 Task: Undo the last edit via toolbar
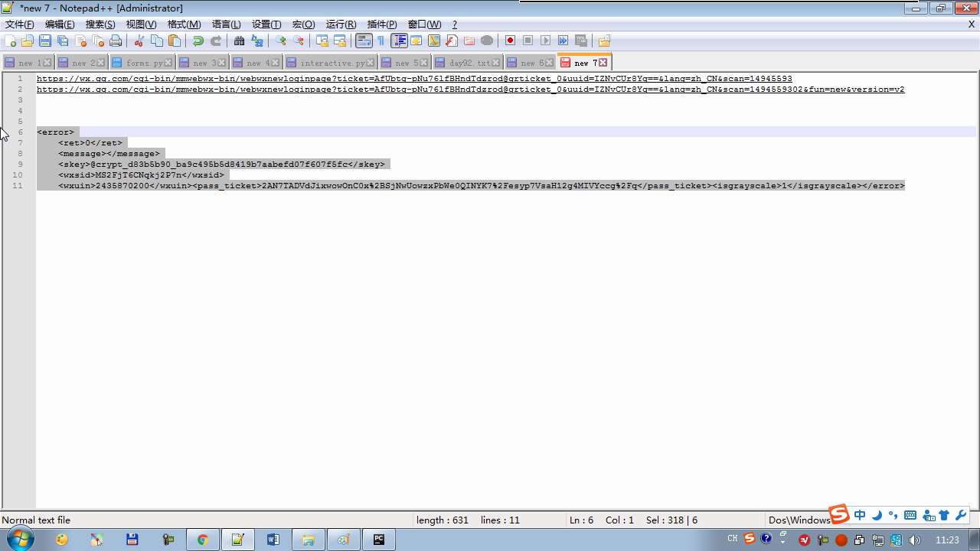(198, 41)
